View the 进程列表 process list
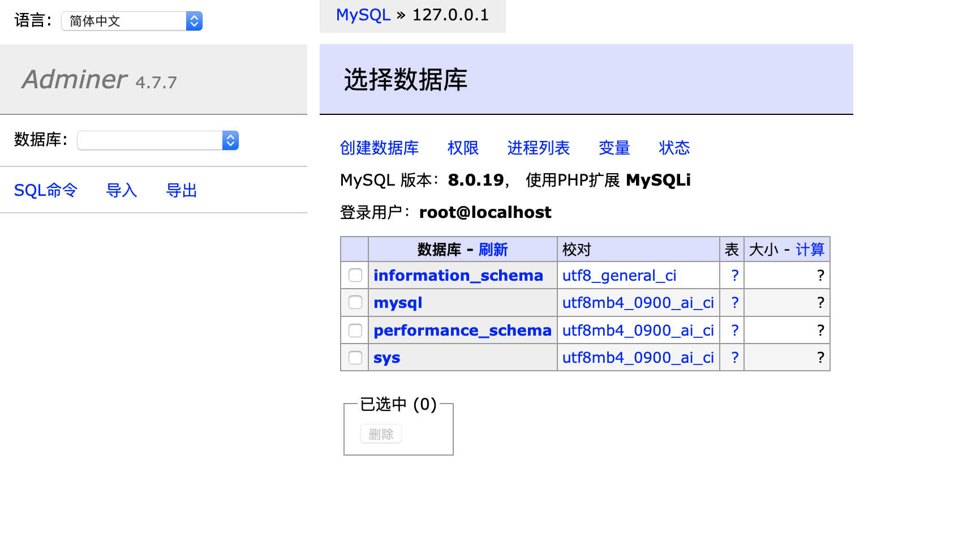980x549 pixels. pyautogui.click(x=539, y=148)
